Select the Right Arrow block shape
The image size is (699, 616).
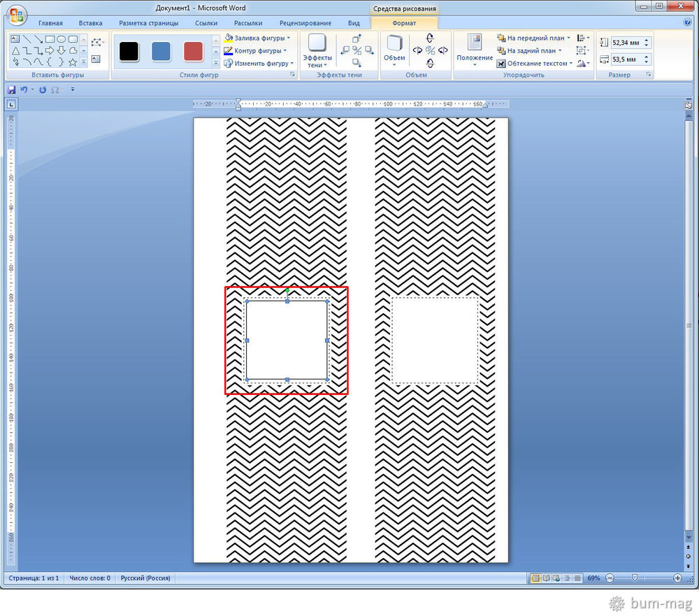point(50,50)
